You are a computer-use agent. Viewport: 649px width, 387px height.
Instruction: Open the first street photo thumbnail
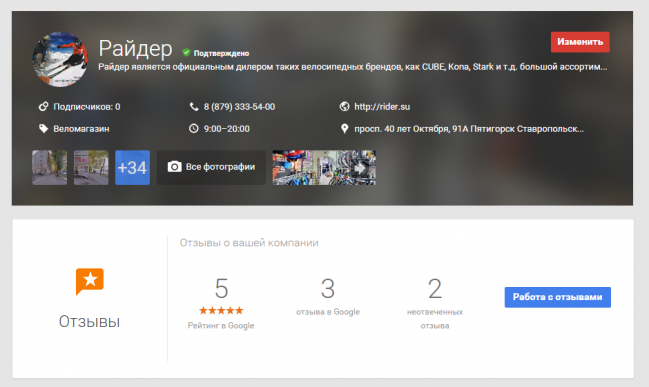pos(50,167)
